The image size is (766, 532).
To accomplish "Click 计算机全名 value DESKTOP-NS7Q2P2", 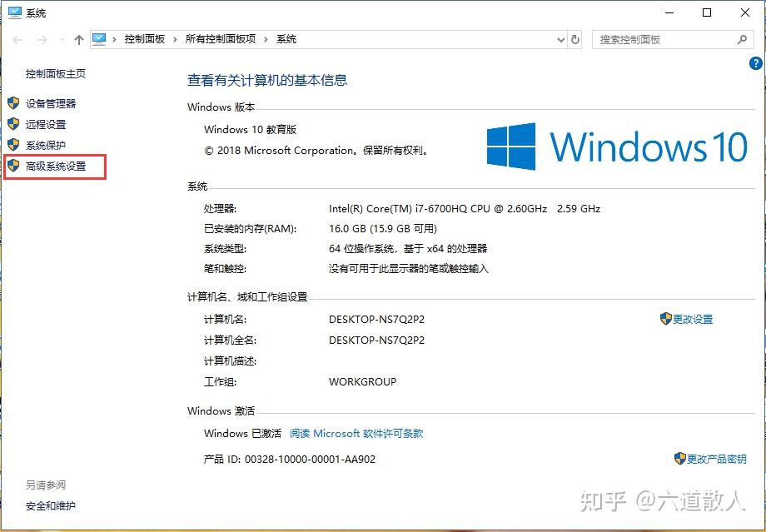I will (x=376, y=341).
